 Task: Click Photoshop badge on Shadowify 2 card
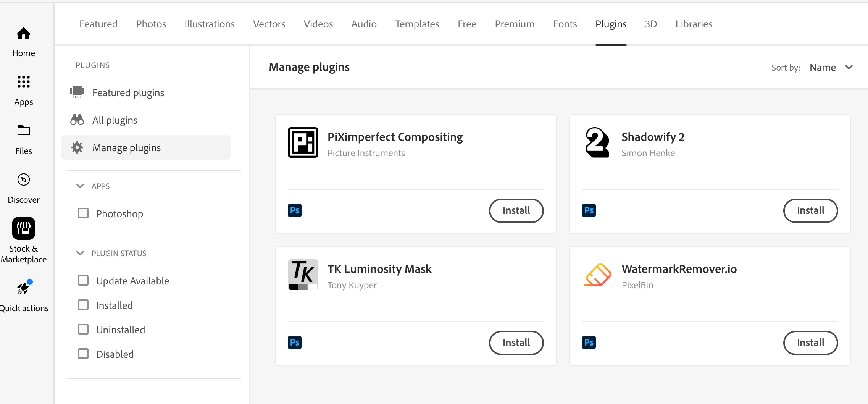(589, 210)
